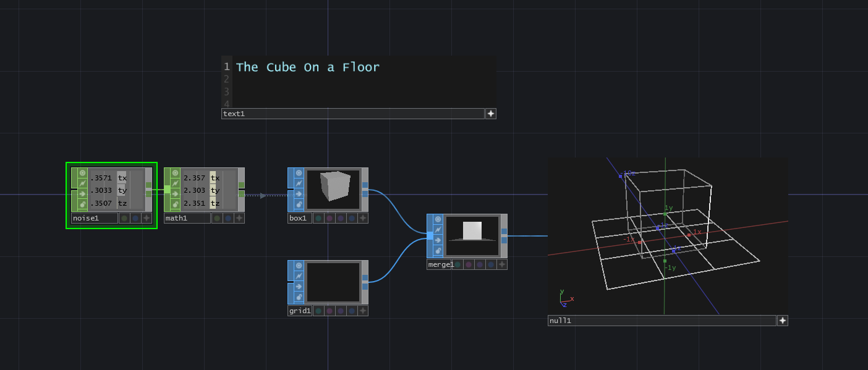Screen dimensions: 868x370
Task: Toggle pink template flag on grid1
Action: 329,311
